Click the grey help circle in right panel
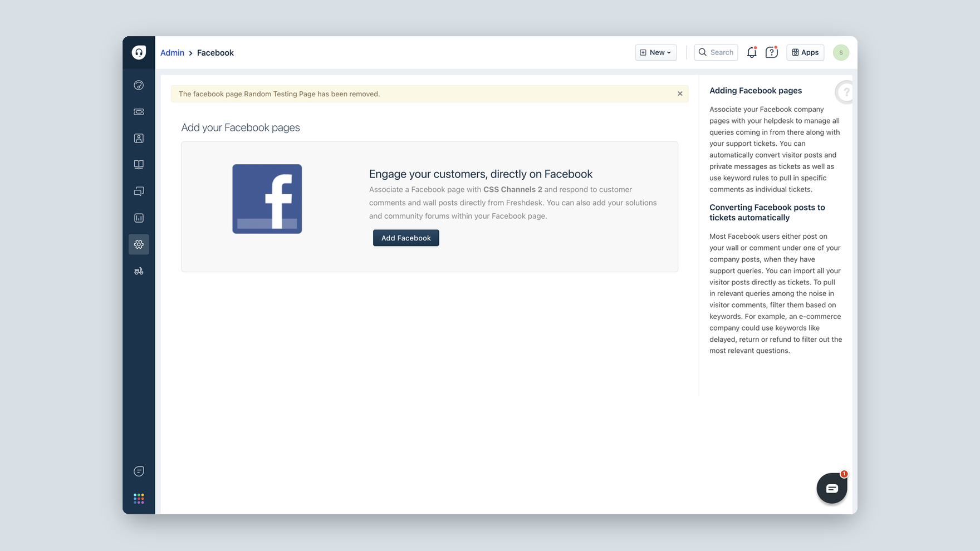The height and width of the screenshot is (551, 980). [845, 92]
